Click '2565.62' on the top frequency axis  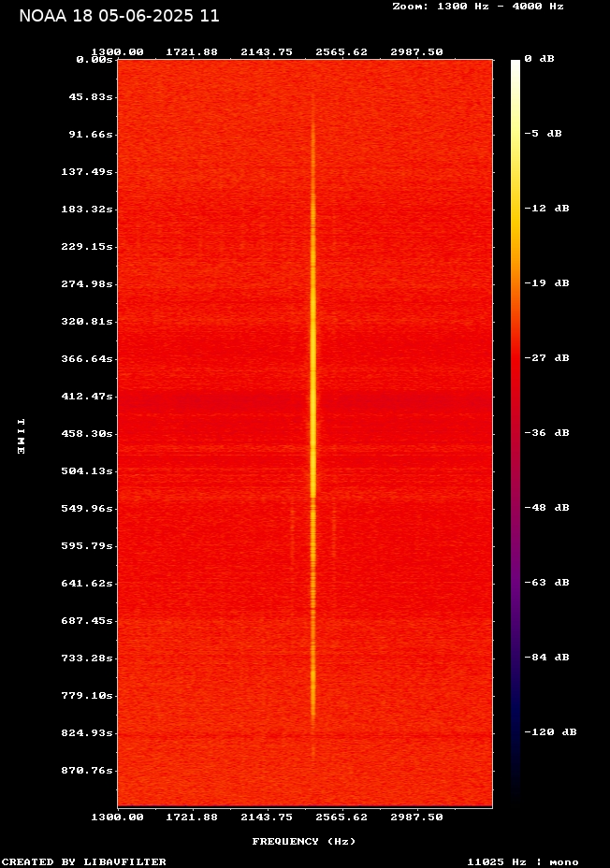341,52
